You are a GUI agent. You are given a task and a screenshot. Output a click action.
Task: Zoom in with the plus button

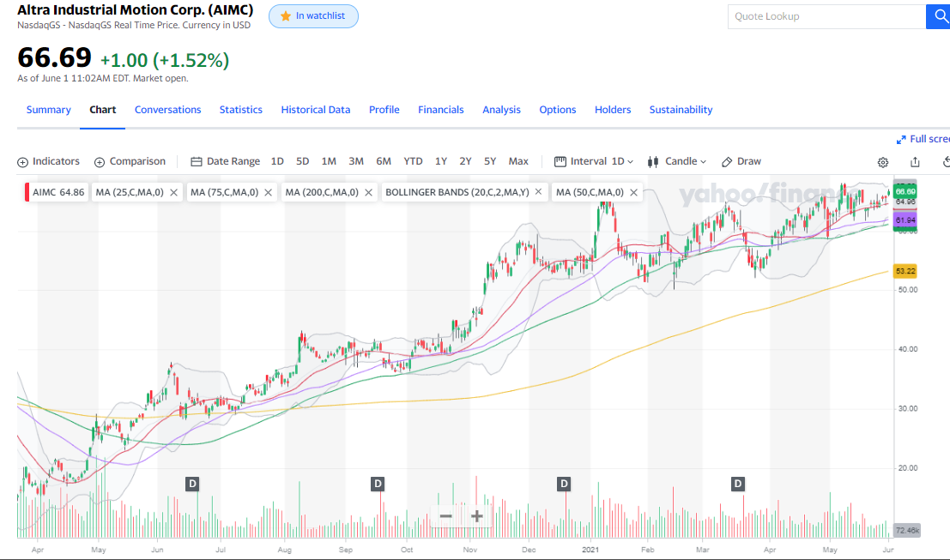tap(477, 516)
